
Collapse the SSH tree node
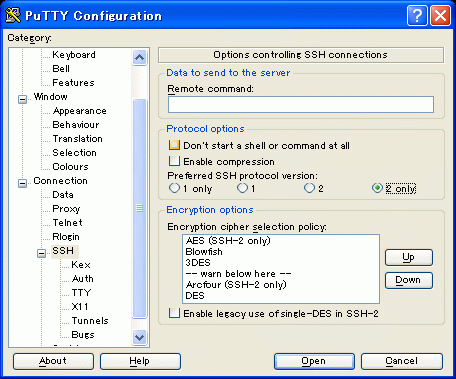[x=41, y=253]
